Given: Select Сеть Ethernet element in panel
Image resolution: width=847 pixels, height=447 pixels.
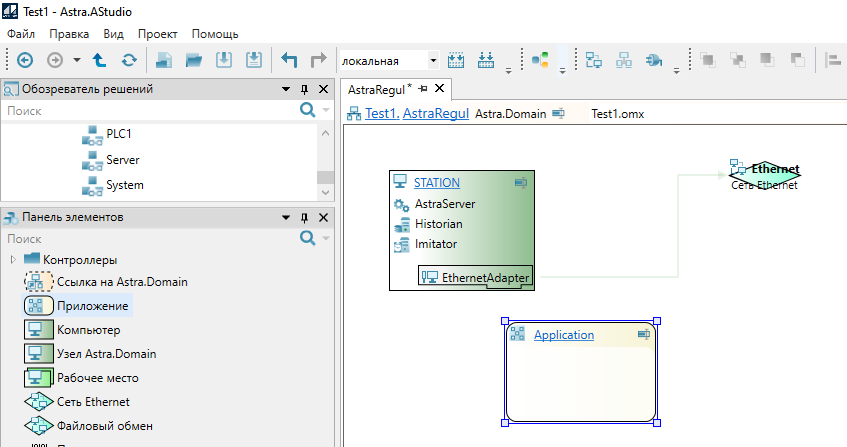Looking at the screenshot, I should pyautogui.click(x=93, y=402).
